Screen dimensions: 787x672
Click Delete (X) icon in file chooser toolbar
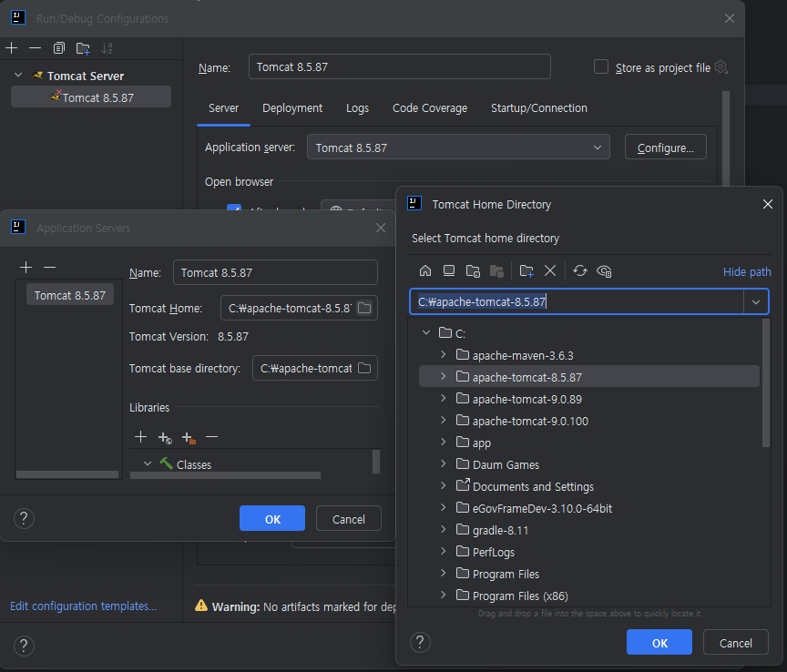tap(550, 271)
